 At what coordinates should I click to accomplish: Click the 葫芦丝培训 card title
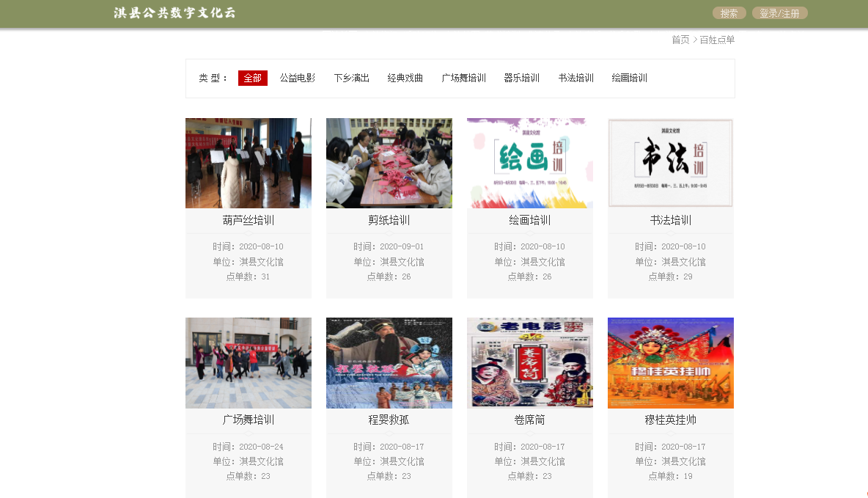tap(249, 221)
